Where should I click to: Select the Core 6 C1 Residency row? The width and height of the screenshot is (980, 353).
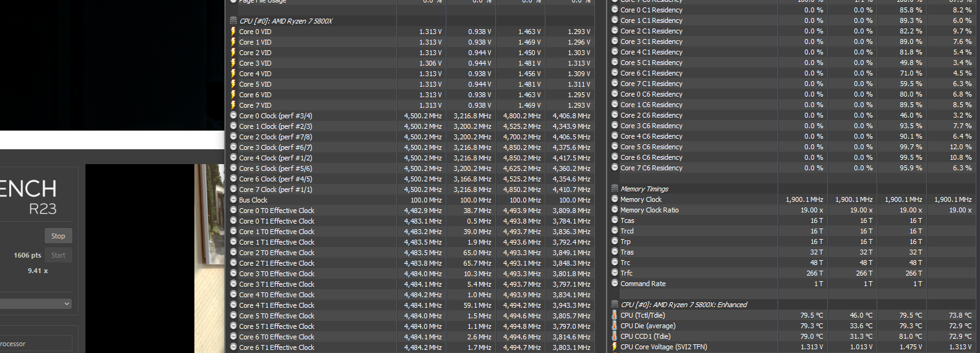[792, 73]
